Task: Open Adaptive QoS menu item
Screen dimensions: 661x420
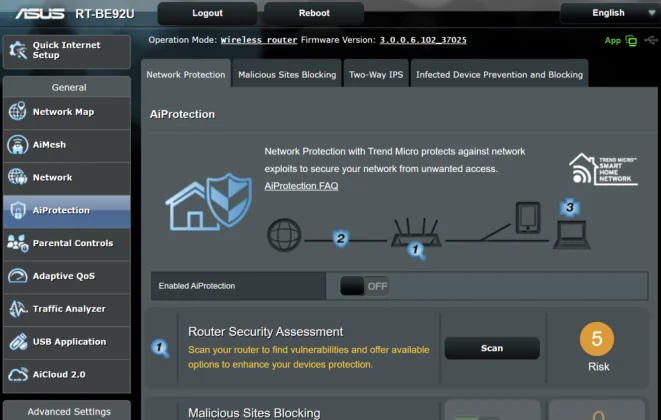Action: click(x=67, y=276)
